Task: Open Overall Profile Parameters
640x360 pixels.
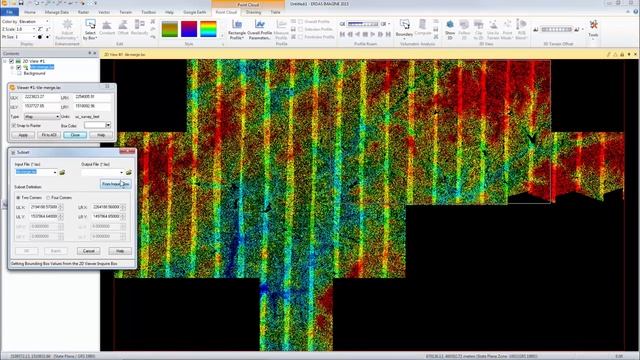Action: tap(260, 29)
